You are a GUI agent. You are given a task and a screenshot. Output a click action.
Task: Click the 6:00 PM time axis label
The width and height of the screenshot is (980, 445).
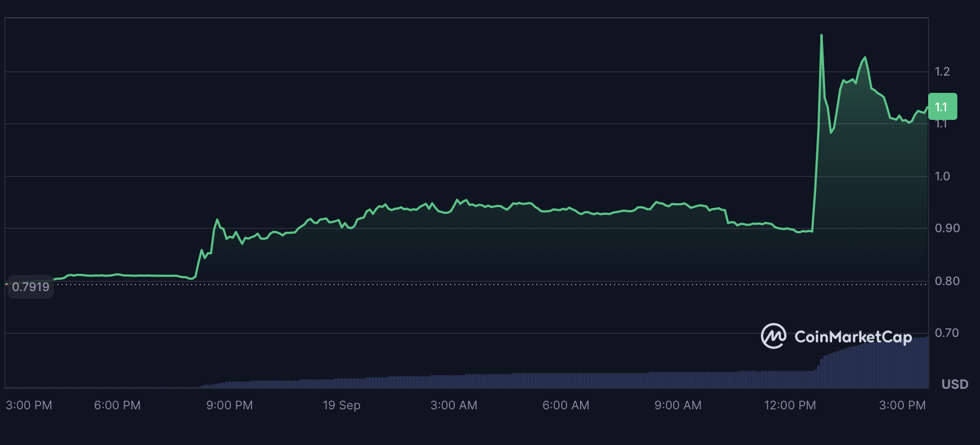tap(117, 405)
